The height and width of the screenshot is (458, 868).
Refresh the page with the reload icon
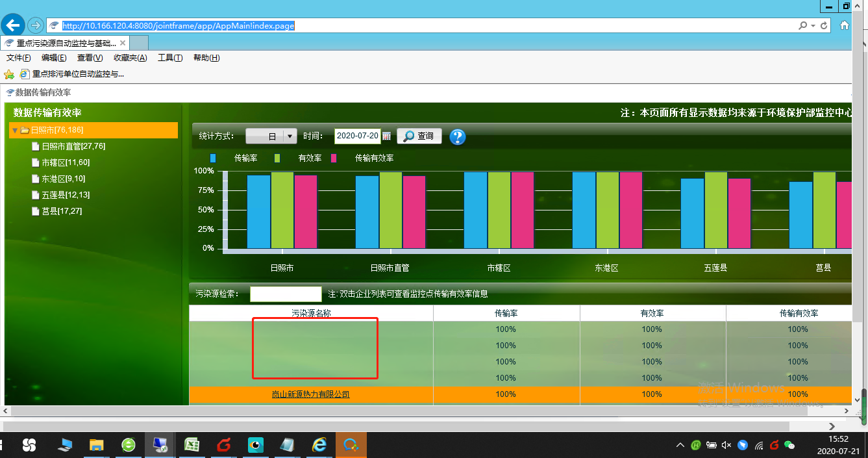825,26
